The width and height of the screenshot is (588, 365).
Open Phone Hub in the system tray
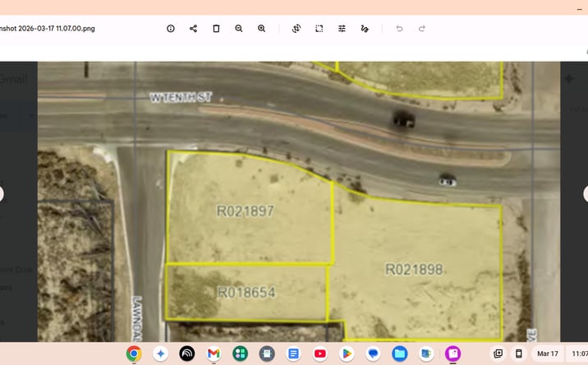519,353
